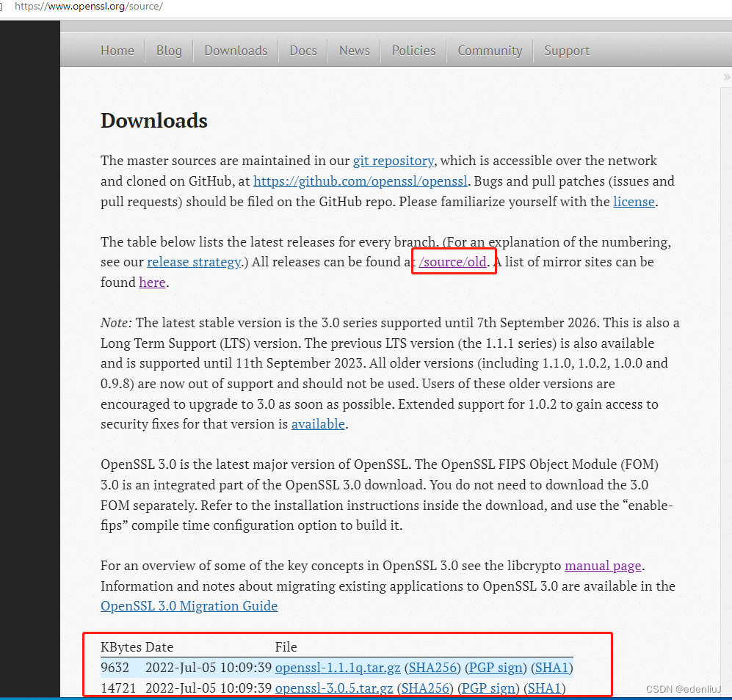Open the News page
This screenshot has width=732, height=700.
pos(354,50)
